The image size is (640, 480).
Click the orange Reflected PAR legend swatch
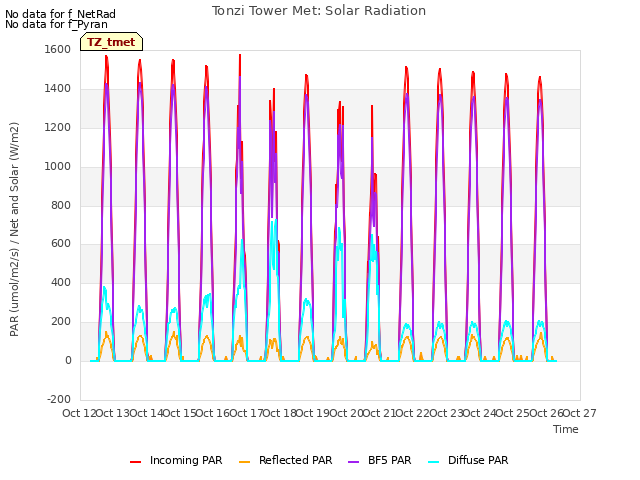point(244,462)
